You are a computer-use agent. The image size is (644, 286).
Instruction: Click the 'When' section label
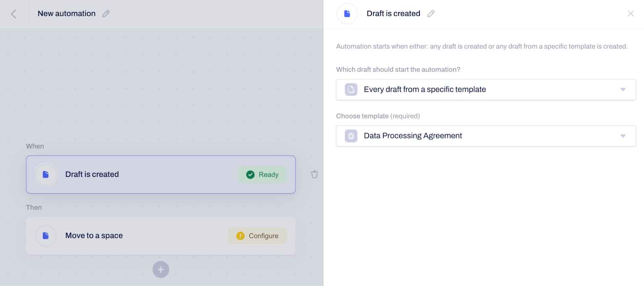pos(35,146)
